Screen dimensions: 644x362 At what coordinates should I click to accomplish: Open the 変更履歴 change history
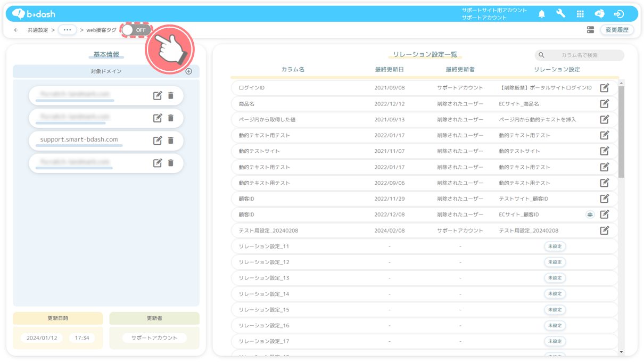pyautogui.click(x=617, y=30)
